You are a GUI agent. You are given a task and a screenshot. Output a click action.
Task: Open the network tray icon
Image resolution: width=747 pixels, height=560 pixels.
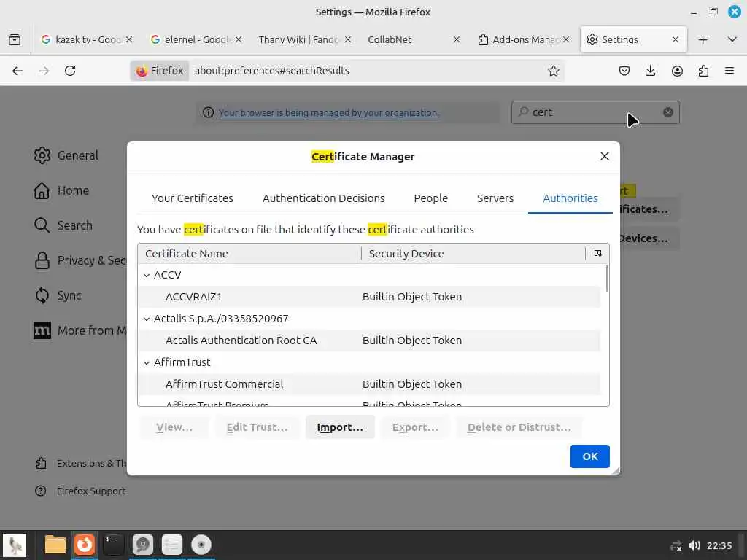(676, 545)
